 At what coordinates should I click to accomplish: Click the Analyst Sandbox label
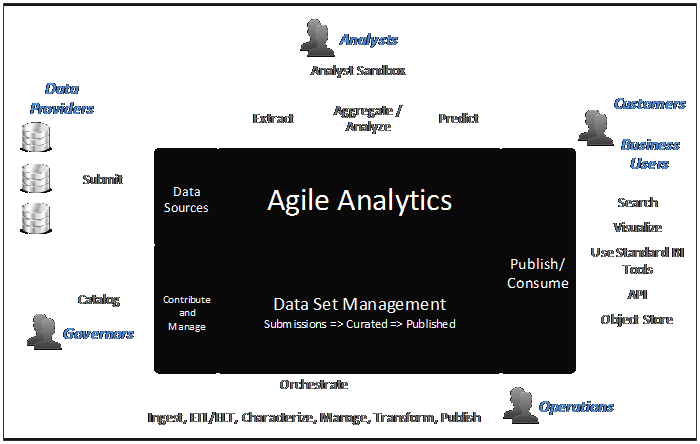(358, 71)
